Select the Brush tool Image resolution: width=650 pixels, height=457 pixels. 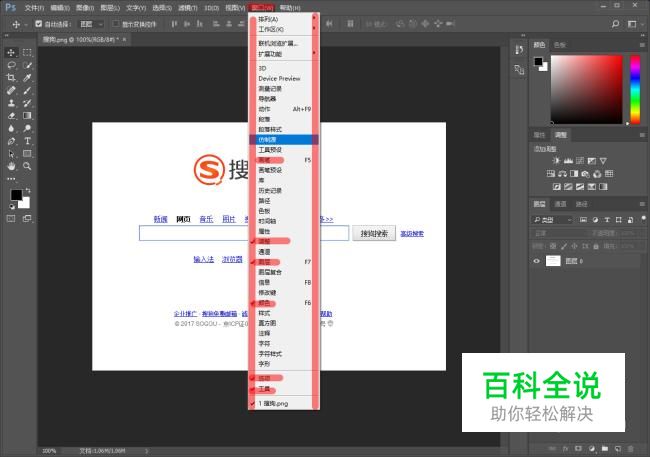[27, 90]
